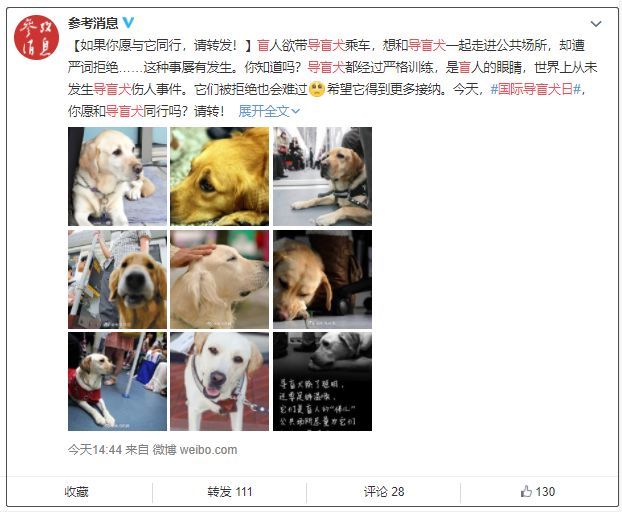
Task: Open the 参考消息 account name link
Action: coord(93,23)
